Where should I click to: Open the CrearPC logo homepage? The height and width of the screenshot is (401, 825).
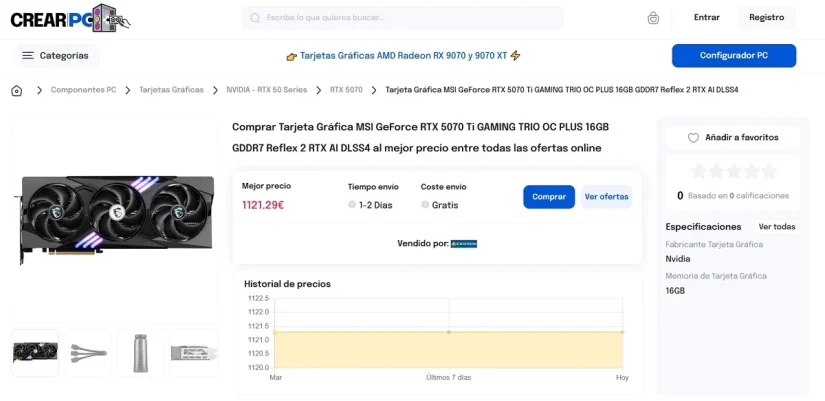coord(71,19)
